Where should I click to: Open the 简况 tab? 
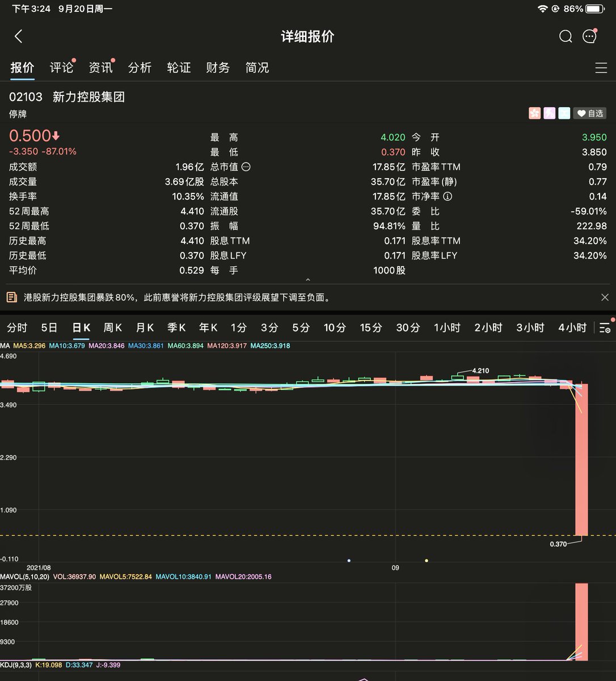pyautogui.click(x=257, y=68)
